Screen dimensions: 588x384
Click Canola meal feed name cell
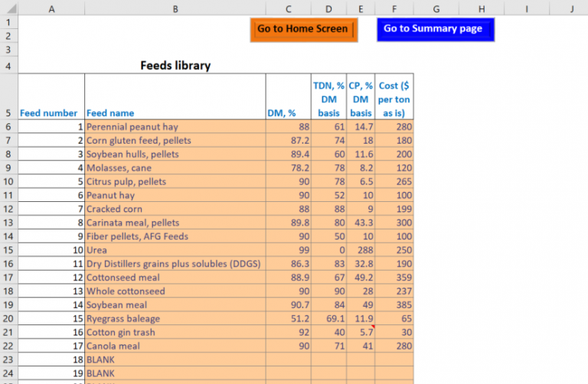pyautogui.click(x=175, y=347)
